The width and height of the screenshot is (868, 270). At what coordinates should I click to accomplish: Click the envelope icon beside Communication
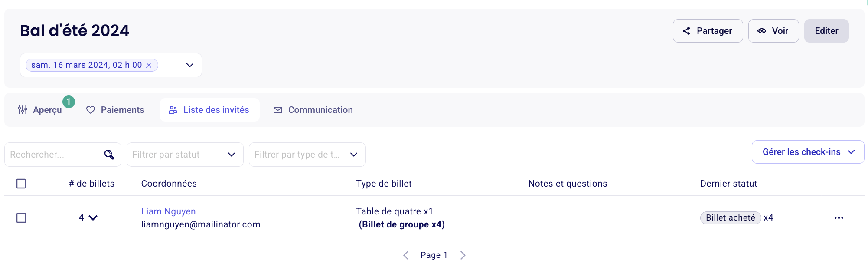(x=278, y=110)
